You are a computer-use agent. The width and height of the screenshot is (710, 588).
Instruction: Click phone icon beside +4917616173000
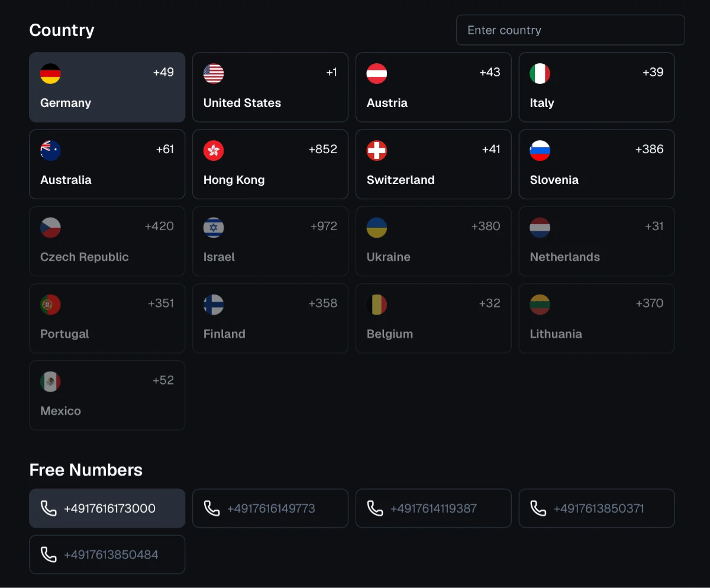coord(49,508)
